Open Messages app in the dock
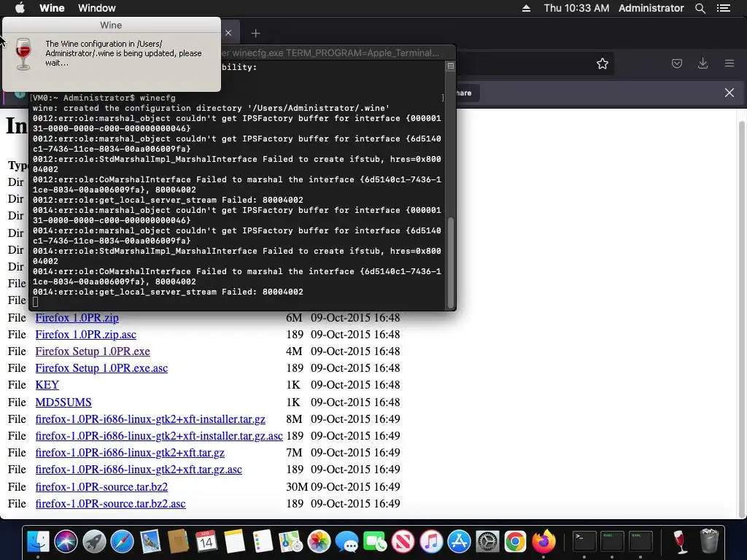The width and height of the screenshot is (747, 560). tap(347, 542)
